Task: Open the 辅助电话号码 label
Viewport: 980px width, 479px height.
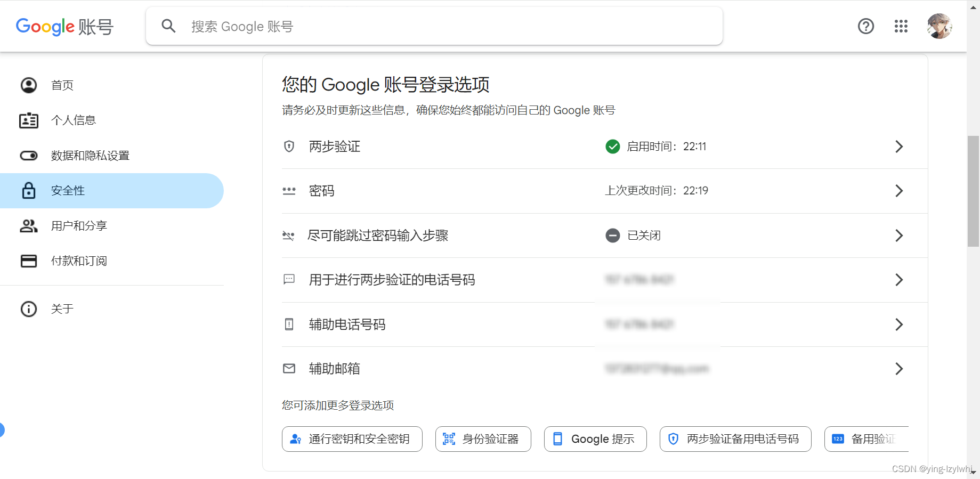Action: coord(347,324)
